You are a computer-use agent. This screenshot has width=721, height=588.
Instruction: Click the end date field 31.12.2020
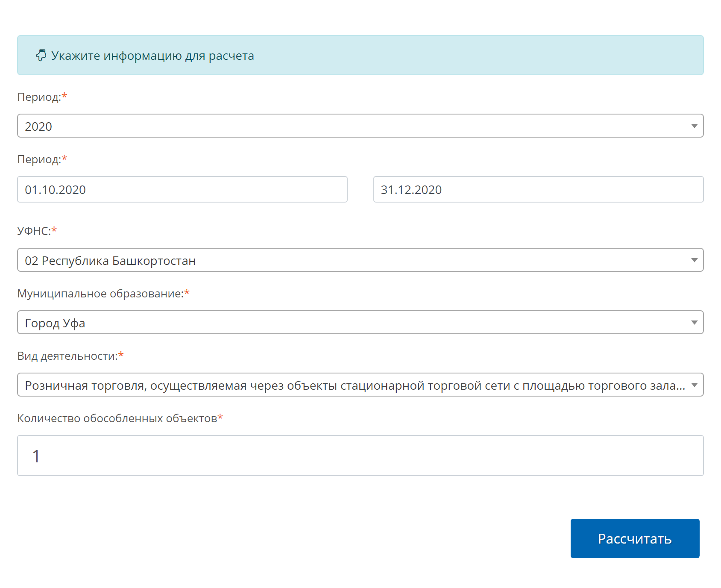click(538, 189)
